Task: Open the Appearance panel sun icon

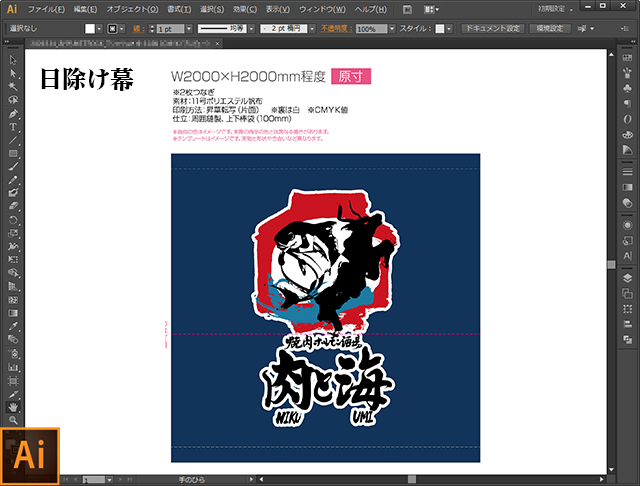Action: tap(627, 225)
